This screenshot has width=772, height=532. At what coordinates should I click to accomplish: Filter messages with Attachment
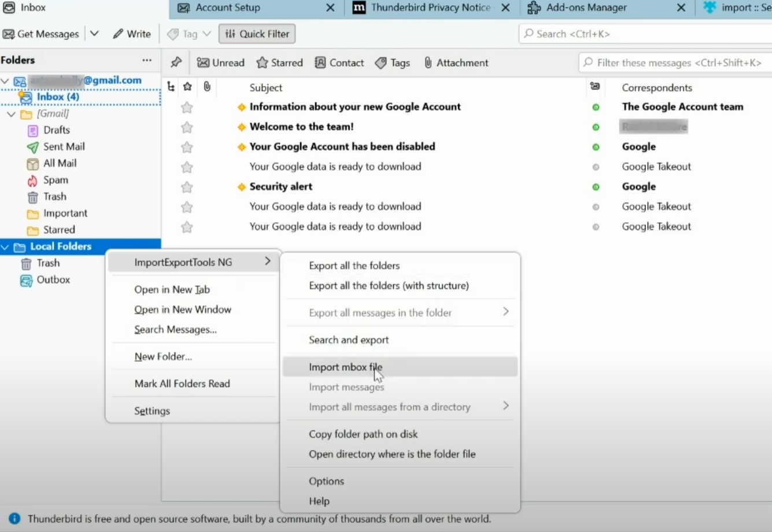point(456,63)
